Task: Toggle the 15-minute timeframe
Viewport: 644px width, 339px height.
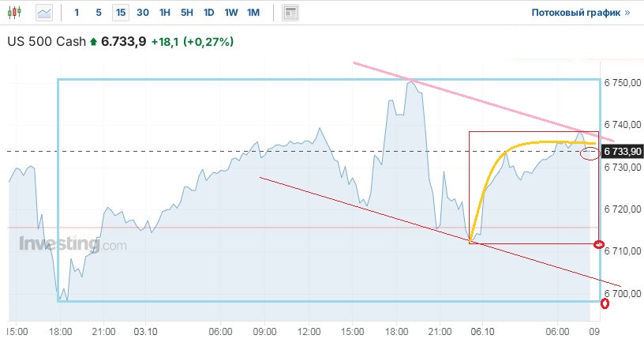Action: pos(120,13)
